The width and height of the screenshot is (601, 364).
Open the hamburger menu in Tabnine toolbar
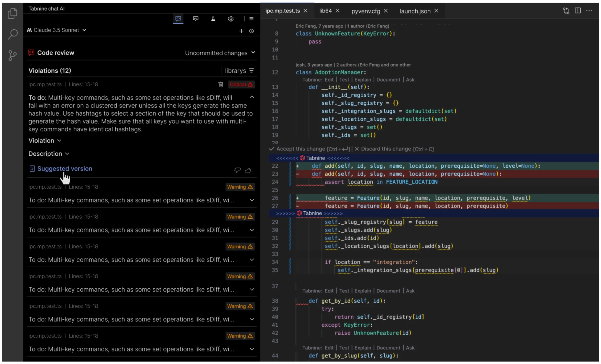(251, 19)
